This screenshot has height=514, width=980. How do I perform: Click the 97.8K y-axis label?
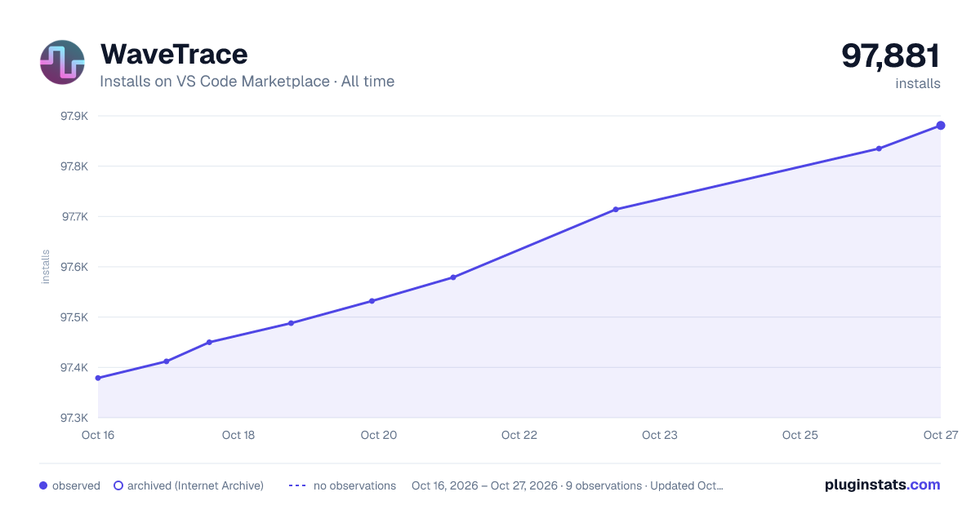[x=74, y=166]
